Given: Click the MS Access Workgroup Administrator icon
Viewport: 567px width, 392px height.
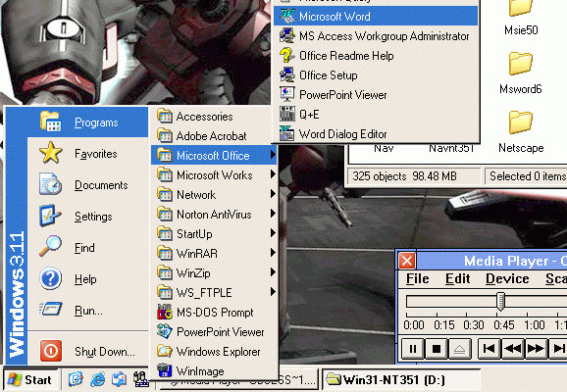Looking at the screenshot, I should (287, 35).
